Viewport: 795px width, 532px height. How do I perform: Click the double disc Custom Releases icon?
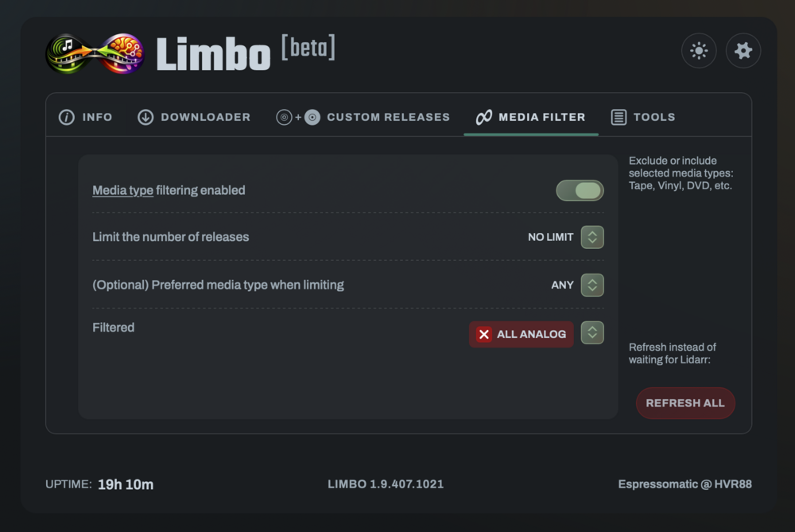298,117
